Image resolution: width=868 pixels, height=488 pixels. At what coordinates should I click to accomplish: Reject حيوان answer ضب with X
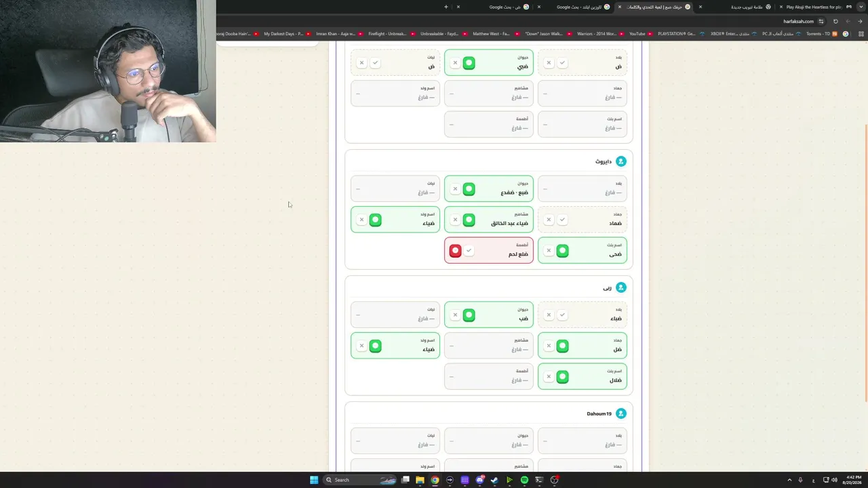(455, 315)
